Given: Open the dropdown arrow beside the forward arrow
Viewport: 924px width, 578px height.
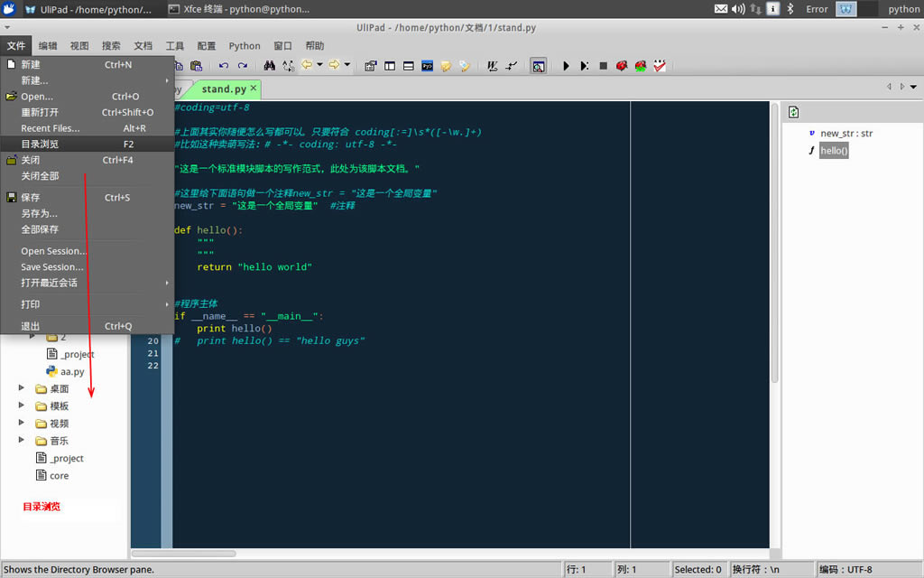Looking at the screenshot, I should pos(347,65).
